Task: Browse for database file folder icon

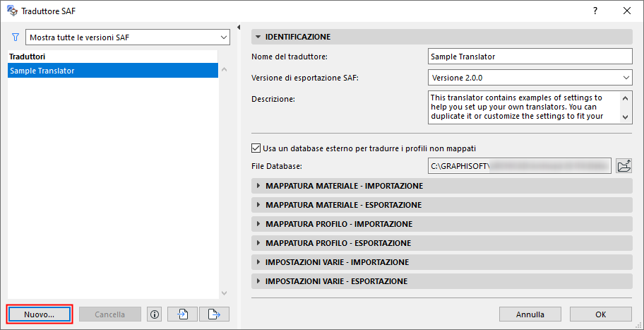Action: (624, 166)
